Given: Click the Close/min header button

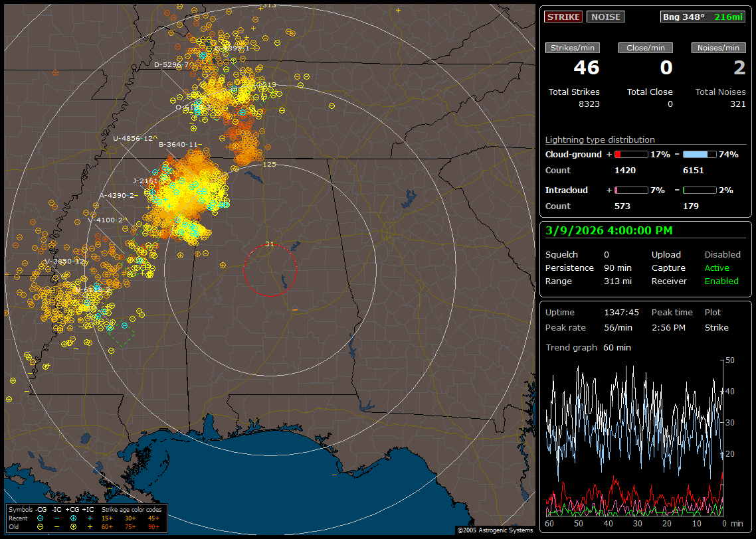Looking at the screenshot, I should (x=645, y=48).
